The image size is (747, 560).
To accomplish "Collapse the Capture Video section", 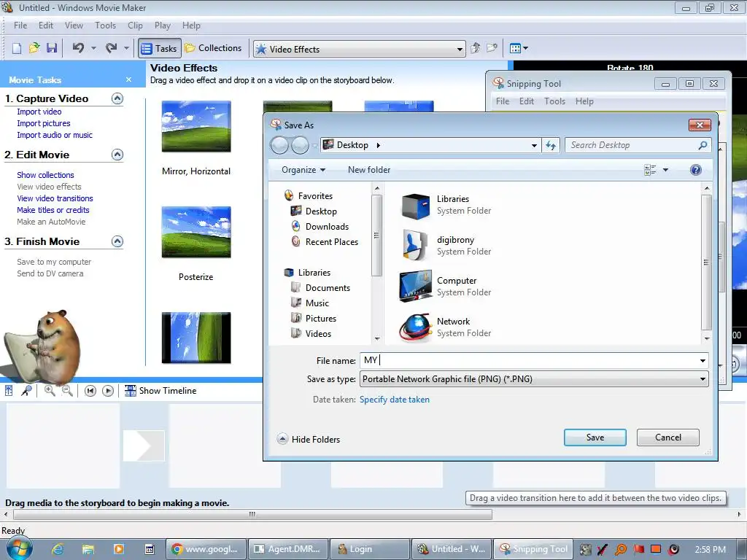I will (117, 98).
